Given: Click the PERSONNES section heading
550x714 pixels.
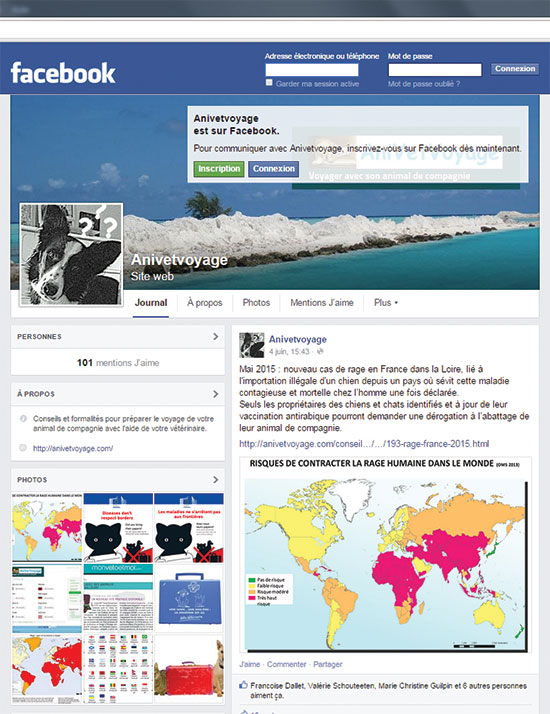Looking at the screenshot, I should [x=39, y=337].
